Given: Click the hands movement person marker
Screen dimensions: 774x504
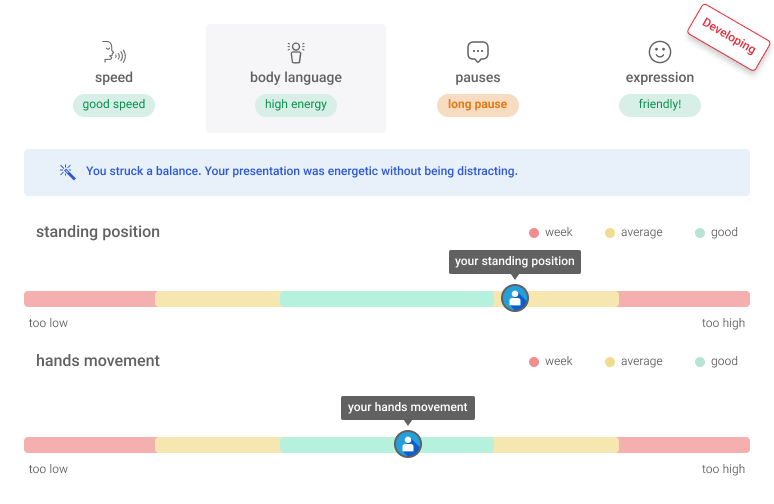Looking at the screenshot, I should tap(408, 444).
